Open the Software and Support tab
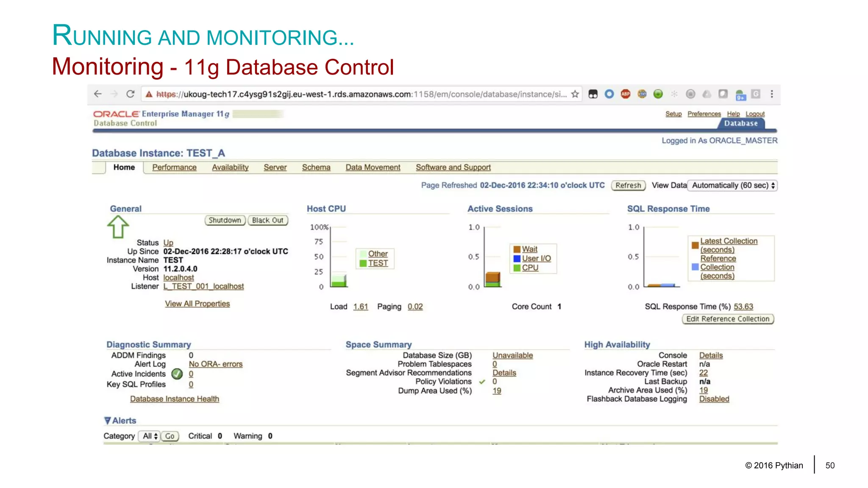 point(453,167)
